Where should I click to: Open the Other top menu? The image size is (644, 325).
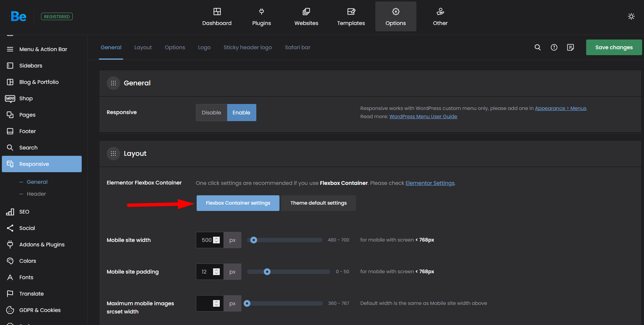click(x=440, y=16)
